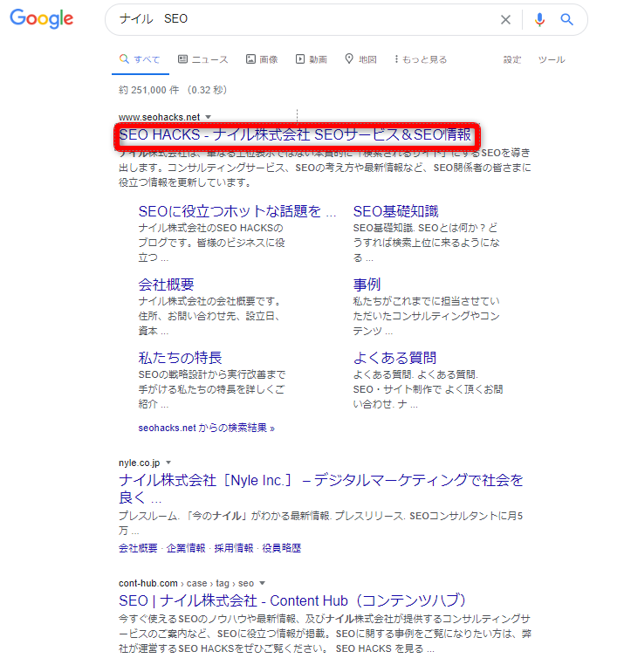Switch to the ニュース tab
This screenshot has height=672, width=624.
tap(203, 59)
